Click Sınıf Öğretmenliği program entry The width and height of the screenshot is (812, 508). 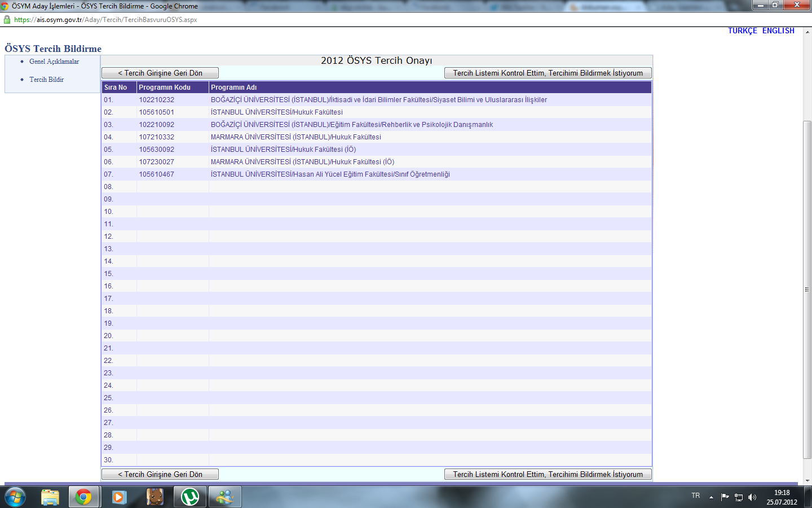pos(330,174)
